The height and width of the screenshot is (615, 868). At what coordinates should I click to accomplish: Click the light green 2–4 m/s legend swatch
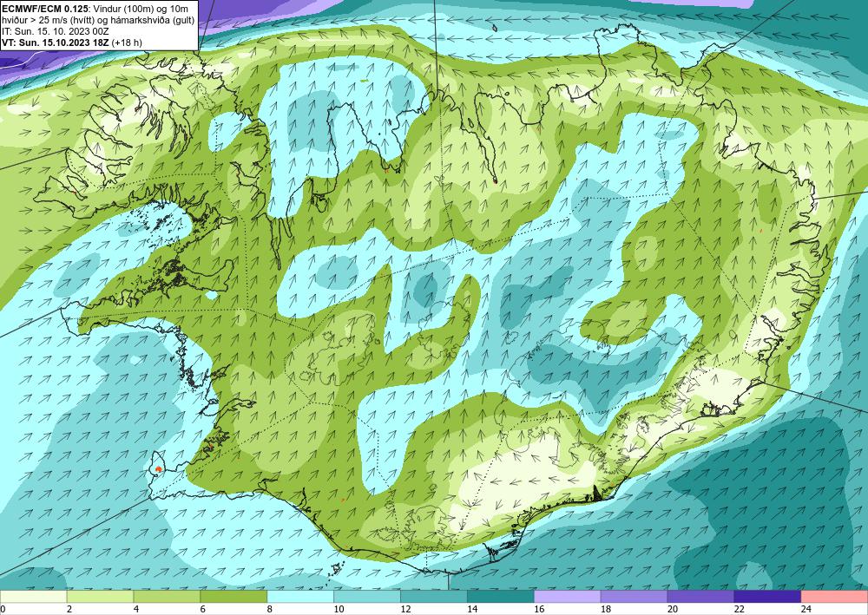coord(100,597)
